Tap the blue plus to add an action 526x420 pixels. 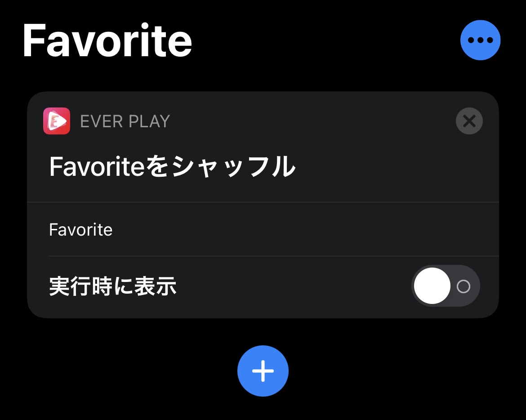[263, 371]
